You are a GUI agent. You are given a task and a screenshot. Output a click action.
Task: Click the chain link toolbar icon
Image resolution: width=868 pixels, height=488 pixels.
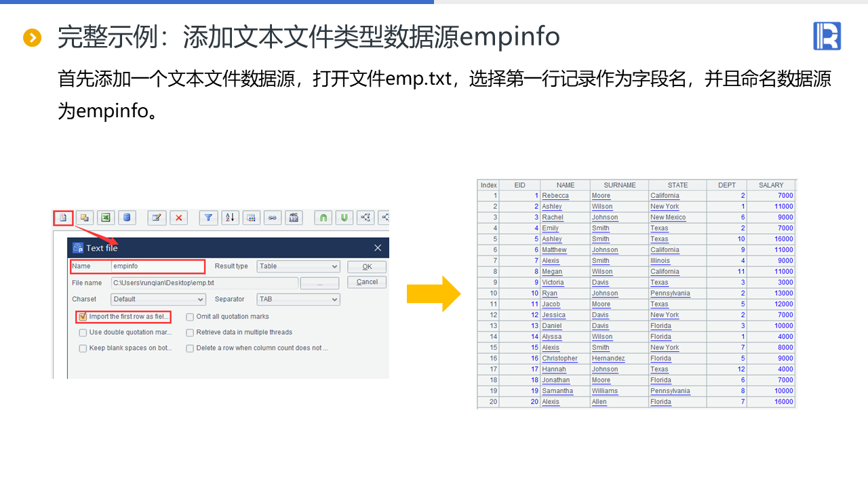pyautogui.click(x=273, y=218)
